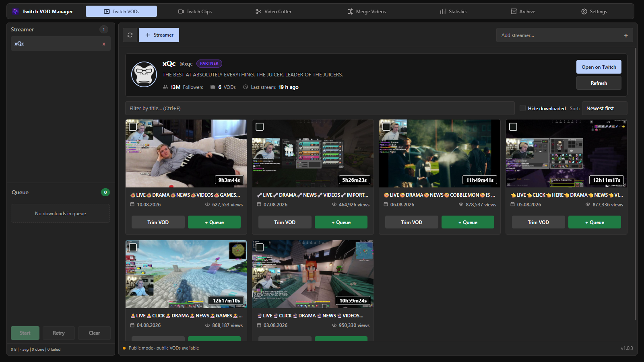This screenshot has width=644, height=362.
Task: Open the Archive tab
Action: pyautogui.click(x=523, y=11)
